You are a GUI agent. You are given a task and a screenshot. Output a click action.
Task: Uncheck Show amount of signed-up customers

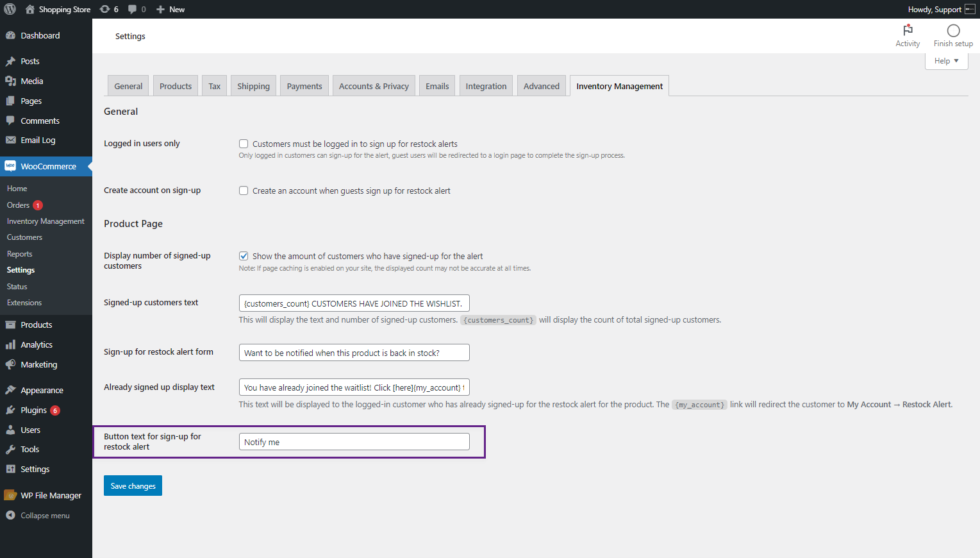tap(244, 256)
